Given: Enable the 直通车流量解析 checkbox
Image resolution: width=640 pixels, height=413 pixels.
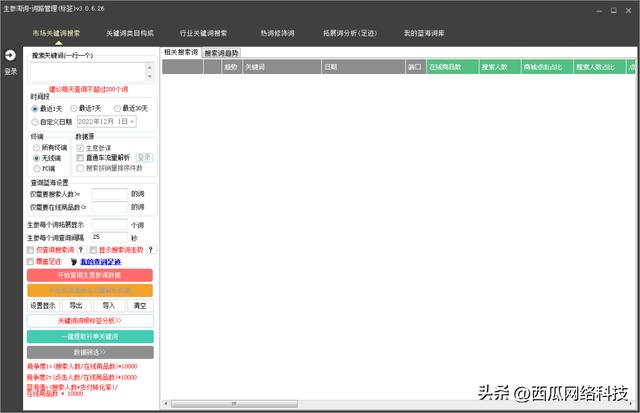Looking at the screenshot, I should click(x=80, y=158).
